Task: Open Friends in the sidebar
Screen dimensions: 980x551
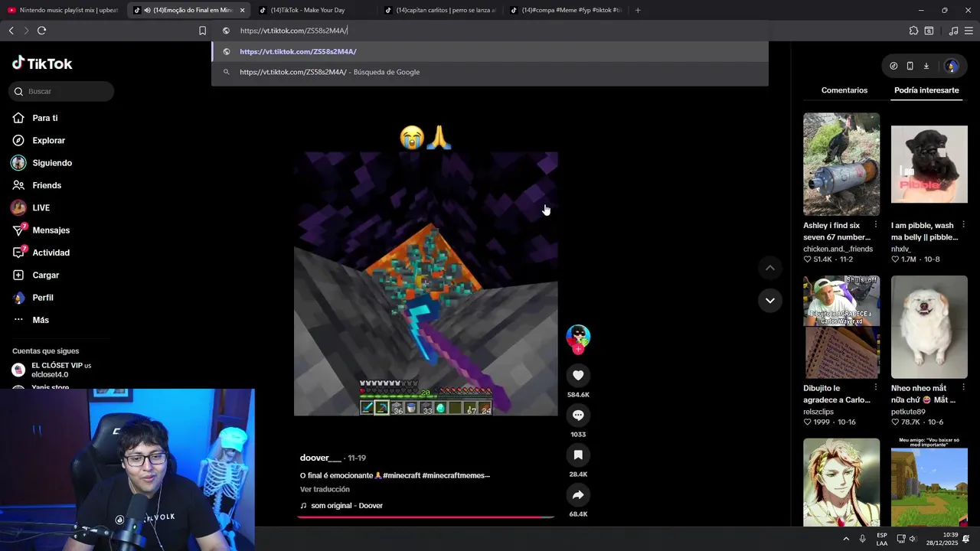Action: 47,185
